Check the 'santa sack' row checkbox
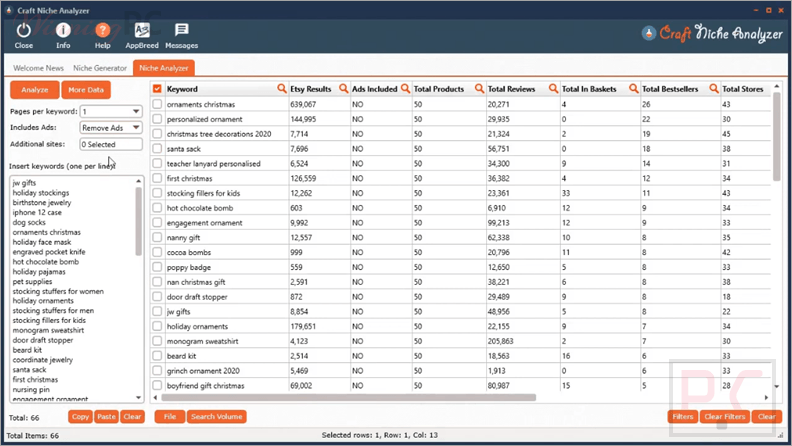Viewport: 792px width, 446px height. click(x=157, y=148)
